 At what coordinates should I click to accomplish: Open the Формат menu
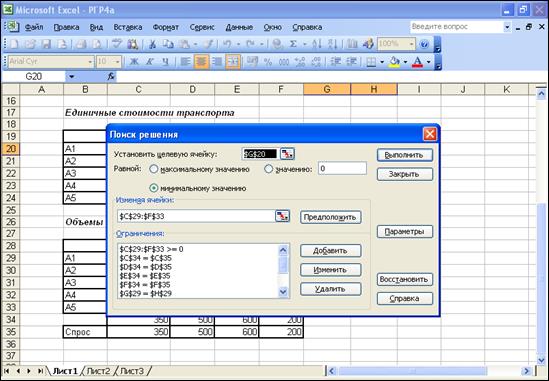166,27
